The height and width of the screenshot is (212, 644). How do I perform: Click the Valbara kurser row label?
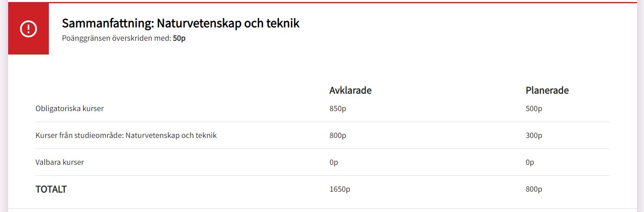point(59,162)
